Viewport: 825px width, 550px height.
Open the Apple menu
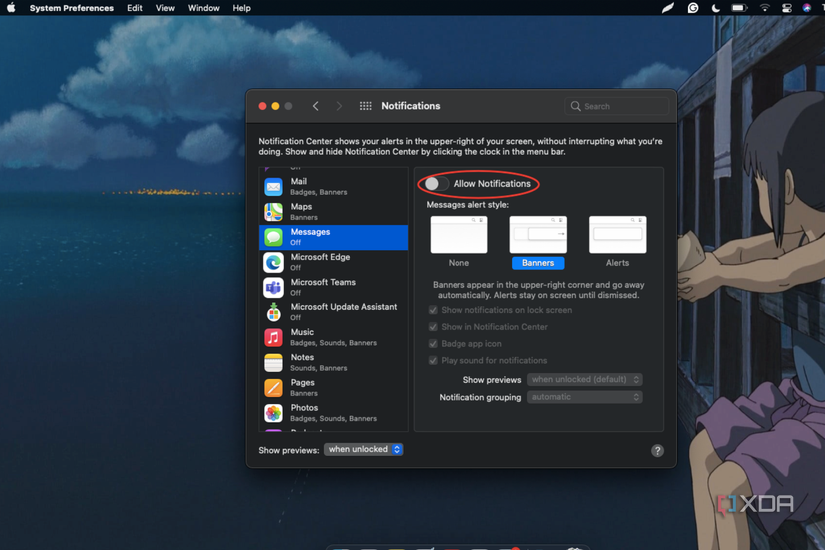point(11,8)
